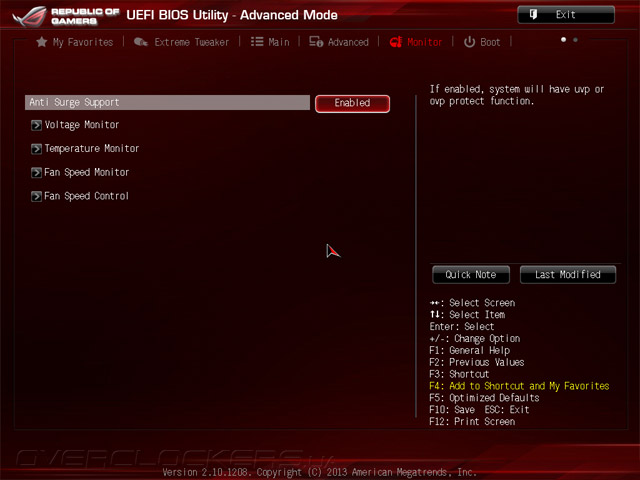Expand Voltage Monitor arrow
640x480 pixels.
(36, 125)
